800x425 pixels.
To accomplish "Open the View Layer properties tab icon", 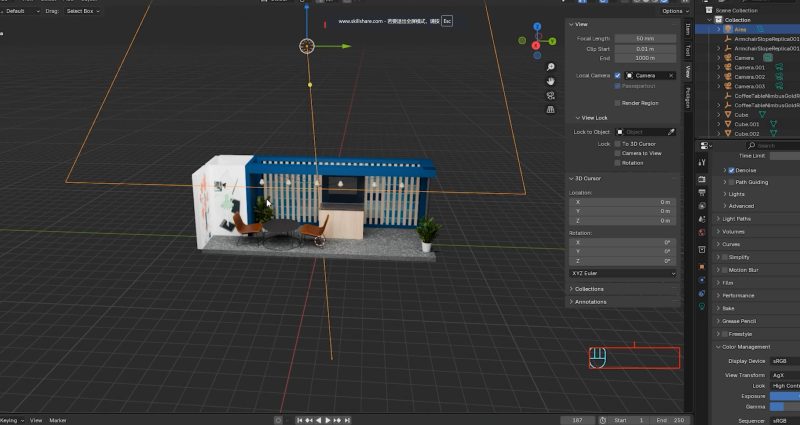I will click(702, 206).
